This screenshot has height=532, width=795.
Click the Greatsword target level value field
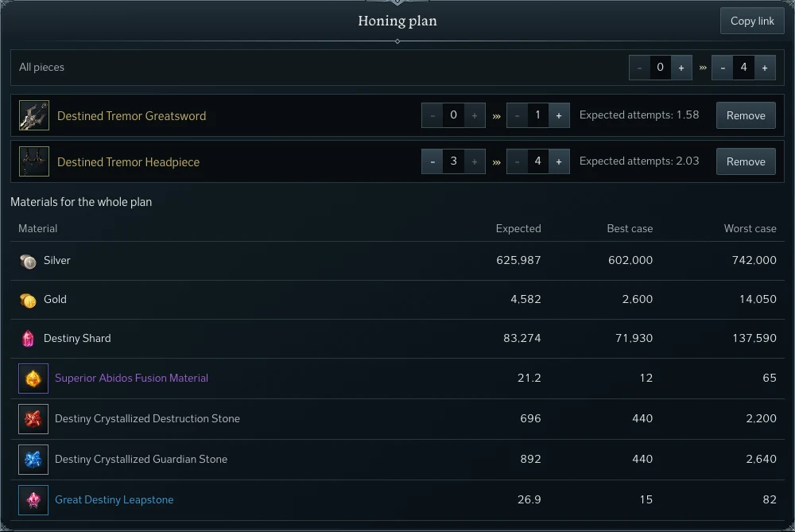(537, 115)
